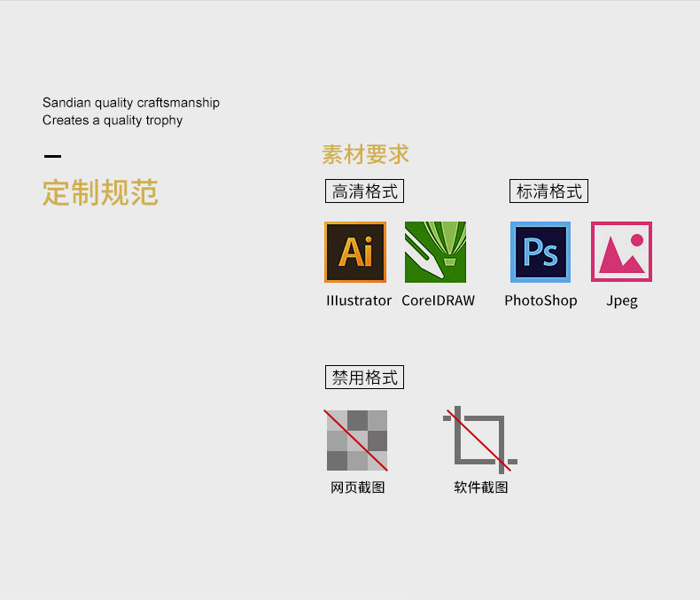Click the 网页截图 caption
The width and height of the screenshot is (700, 600).
pyautogui.click(x=358, y=487)
